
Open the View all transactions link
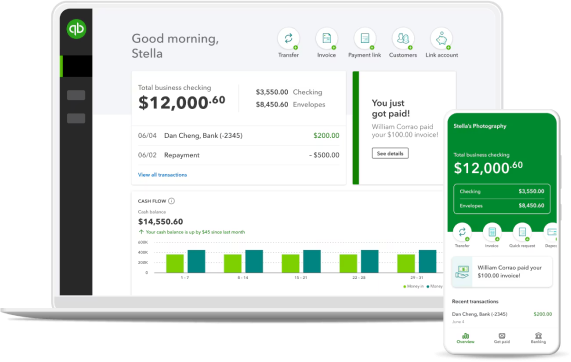click(x=162, y=175)
